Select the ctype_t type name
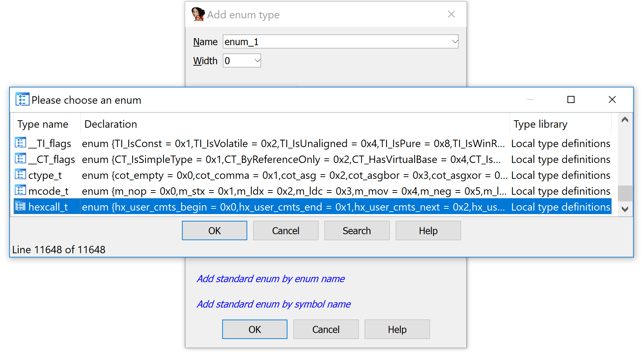This screenshot has height=352, width=644. (45, 175)
